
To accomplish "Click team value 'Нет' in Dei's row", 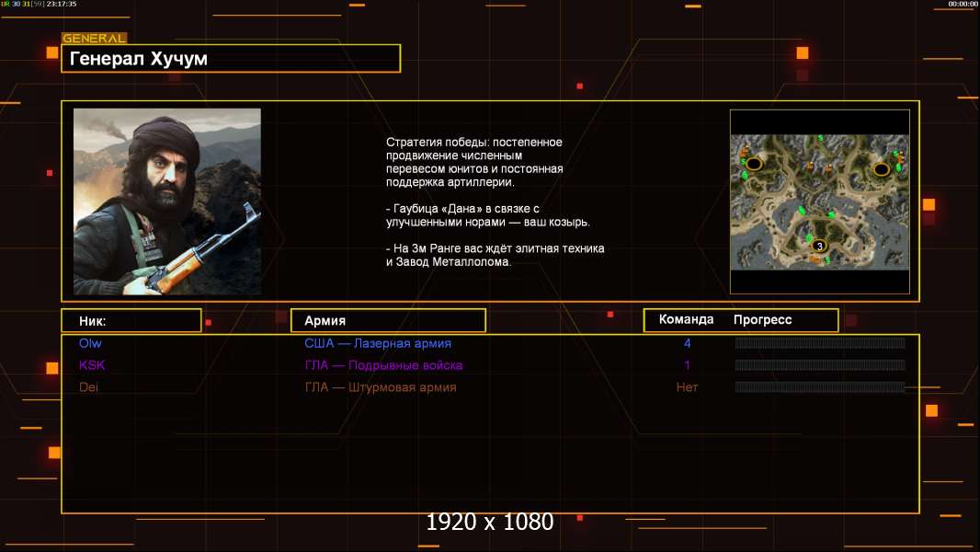I will coord(687,387).
